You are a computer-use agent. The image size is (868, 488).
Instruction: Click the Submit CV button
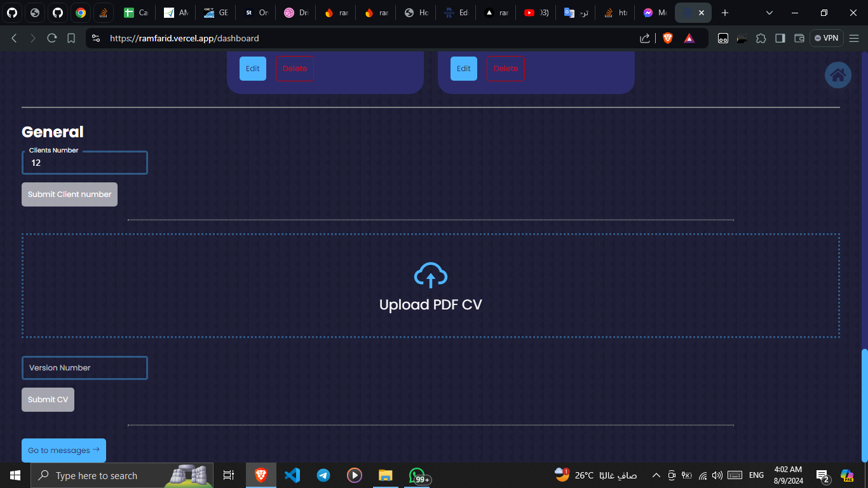[x=48, y=400]
